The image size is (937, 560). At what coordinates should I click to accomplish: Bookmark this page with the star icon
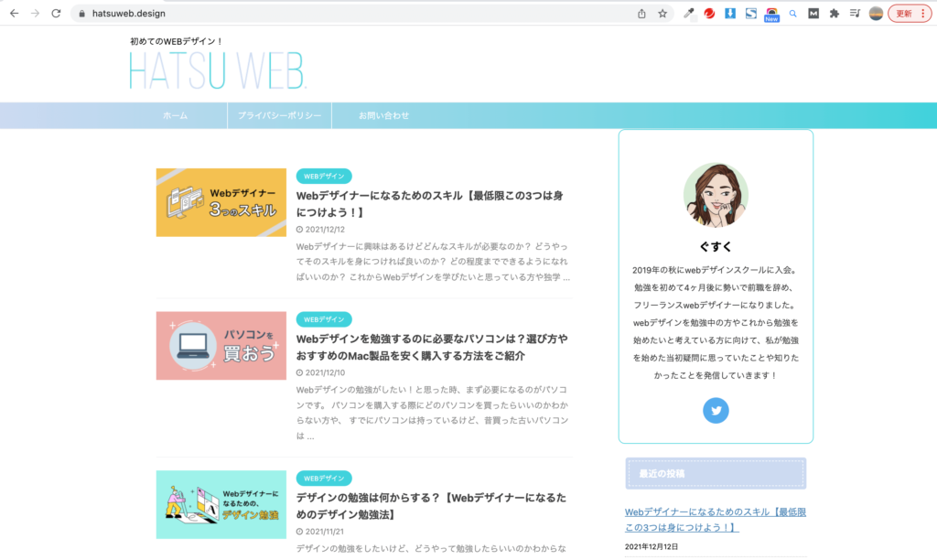662,13
